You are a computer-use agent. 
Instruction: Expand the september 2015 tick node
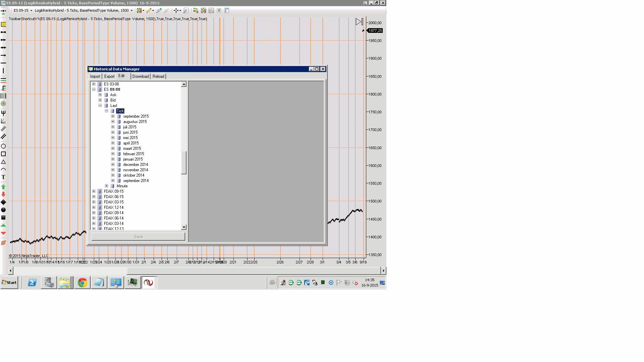(113, 116)
